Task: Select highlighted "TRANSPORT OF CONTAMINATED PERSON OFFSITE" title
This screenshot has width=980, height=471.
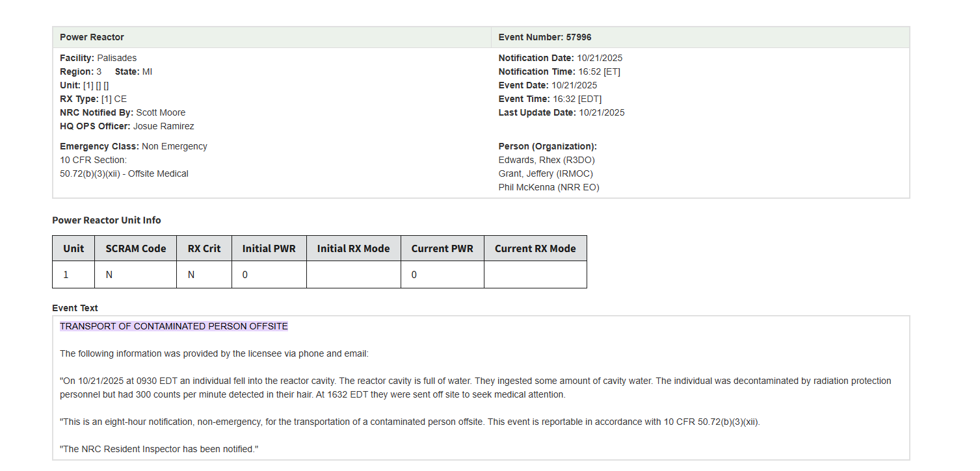Action: tap(174, 326)
